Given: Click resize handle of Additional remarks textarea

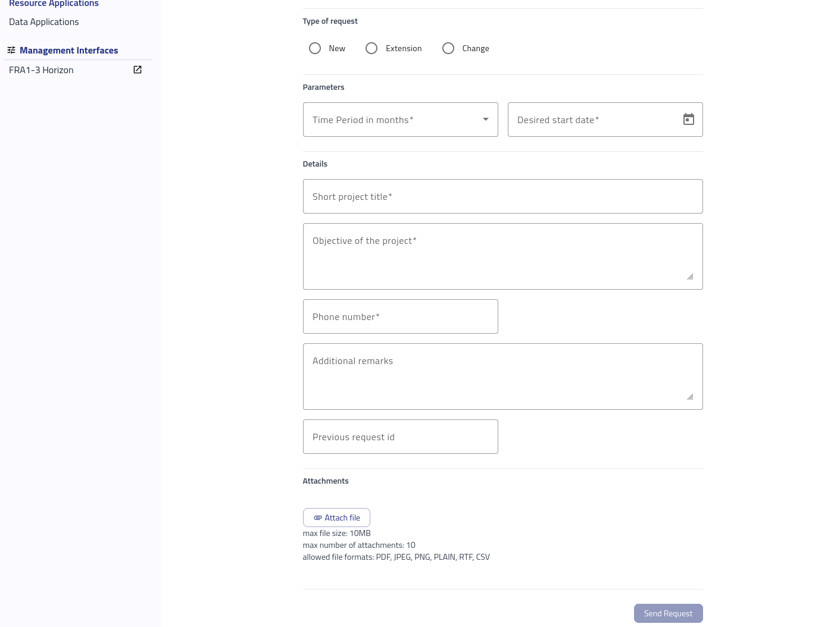Looking at the screenshot, I should point(690,397).
